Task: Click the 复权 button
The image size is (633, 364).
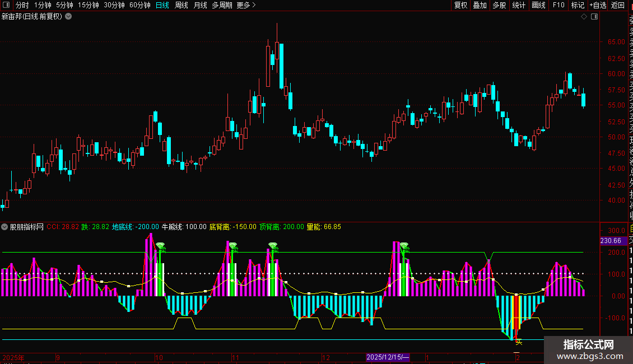Action: 460,5
